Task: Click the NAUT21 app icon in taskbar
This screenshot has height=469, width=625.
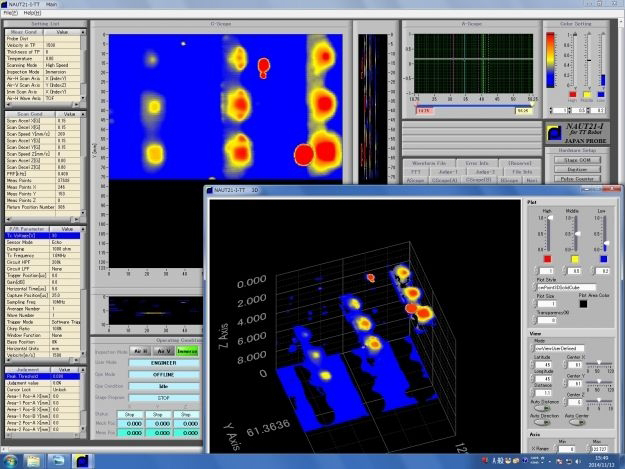Action: coord(81,459)
